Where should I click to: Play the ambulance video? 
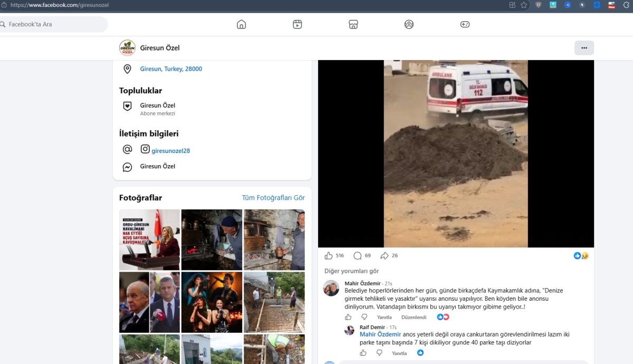point(456,154)
